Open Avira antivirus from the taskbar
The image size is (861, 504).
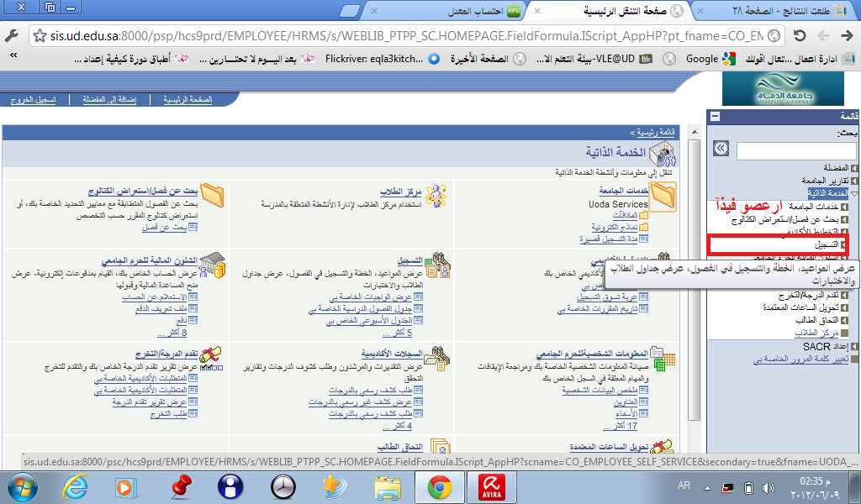(491, 487)
